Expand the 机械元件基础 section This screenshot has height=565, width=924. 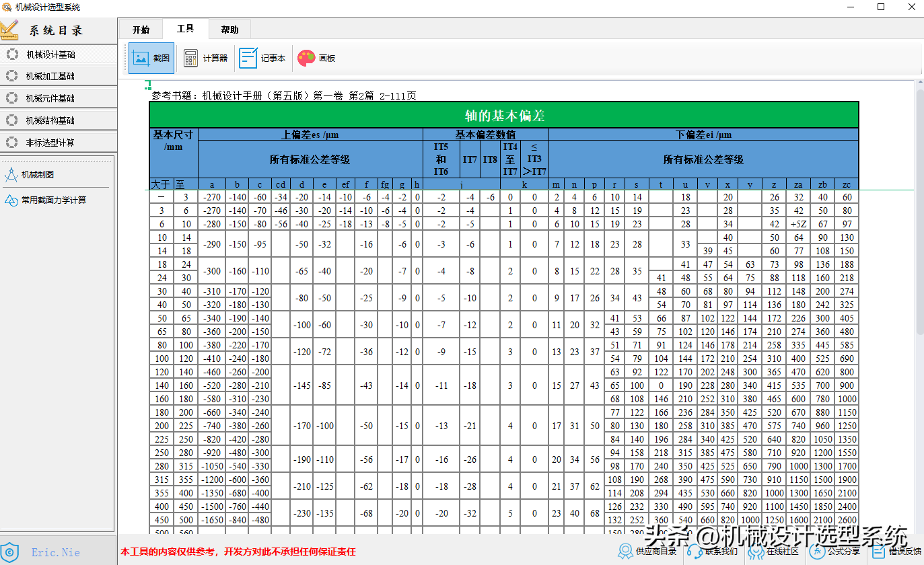[59, 98]
